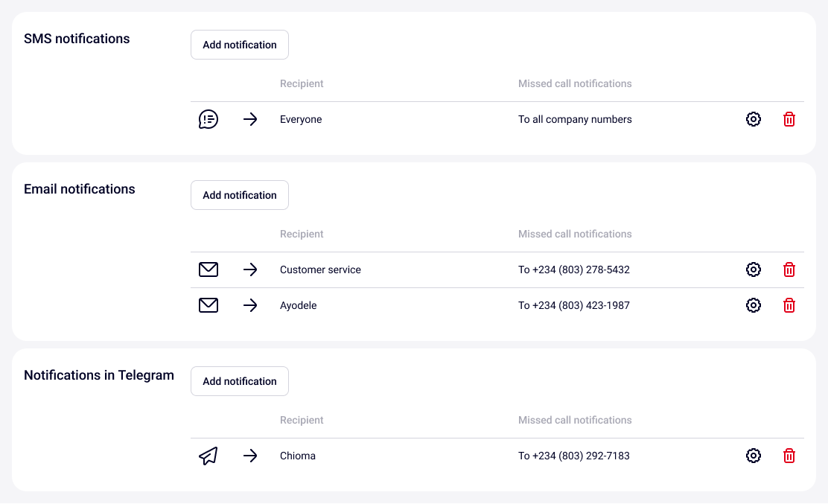Click phone number +234 (803) 423-1987
This screenshot has width=828, height=504.
tap(574, 305)
